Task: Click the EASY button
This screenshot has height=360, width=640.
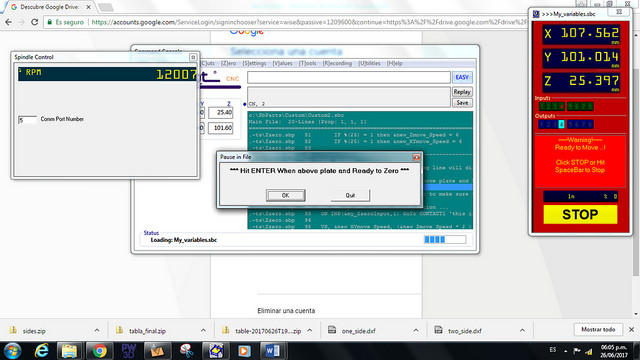Action: (462, 77)
